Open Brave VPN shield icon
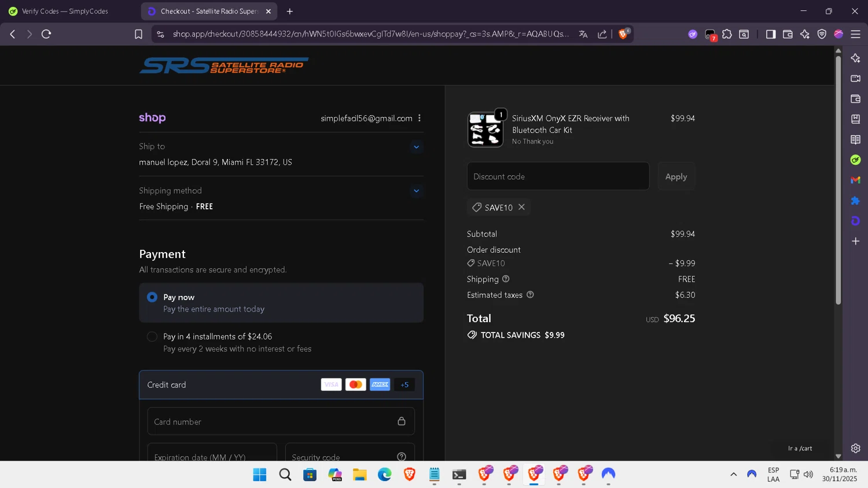The image size is (868, 488). 822,34
